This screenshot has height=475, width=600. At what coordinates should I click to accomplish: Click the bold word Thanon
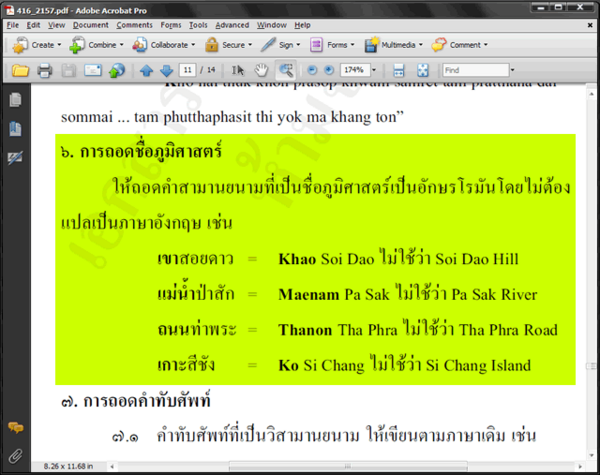[305, 330]
